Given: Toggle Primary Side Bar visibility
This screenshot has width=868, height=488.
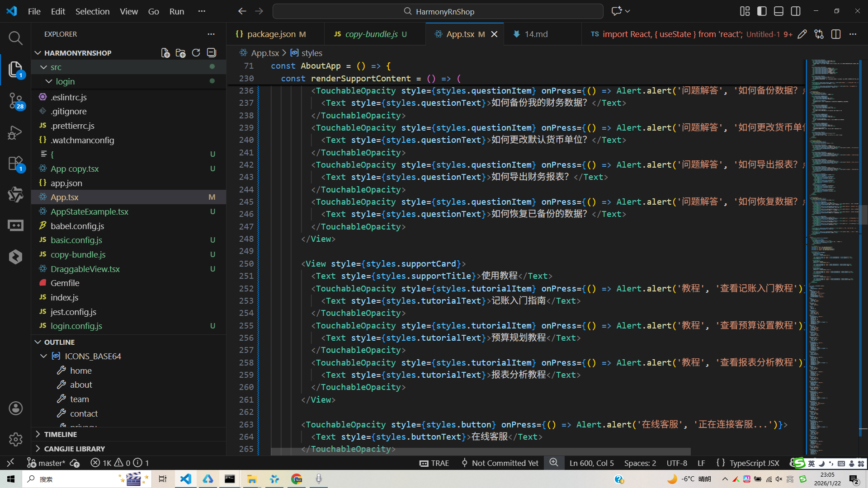Looking at the screenshot, I should (x=762, y=11).
